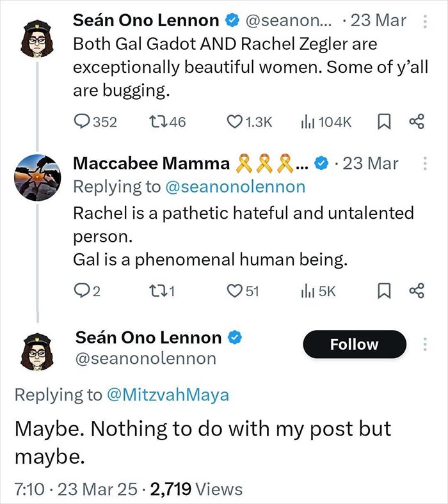View 5K analytics on Maccabee Mamma's reply
The height and width of the screenshot is (504, 448).
pos(306,291)
